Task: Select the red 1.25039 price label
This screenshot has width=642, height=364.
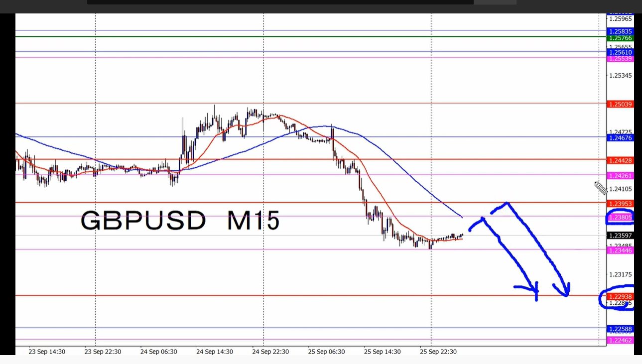Action: pos(620,104)
